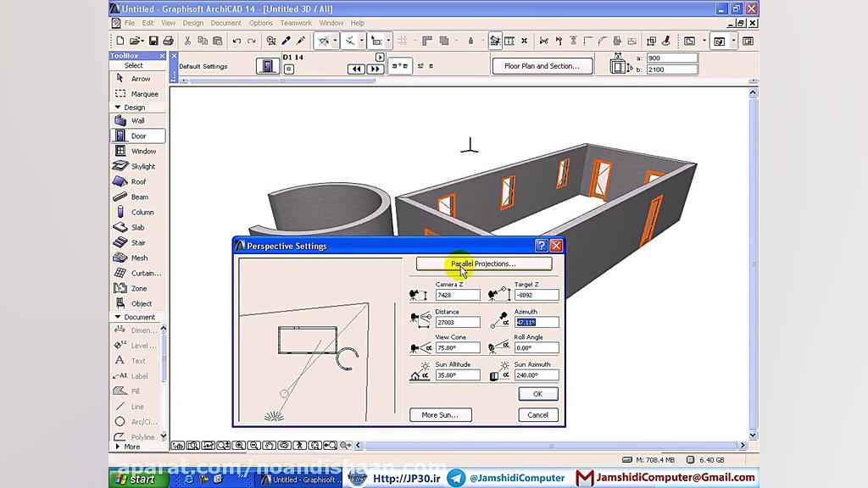Select the Arrow selection tool

[137, 79]
